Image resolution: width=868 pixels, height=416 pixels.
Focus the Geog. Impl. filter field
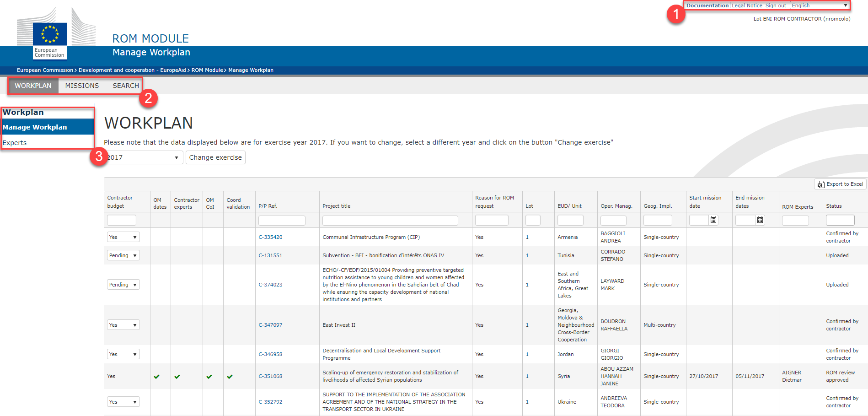pos(658,220)
